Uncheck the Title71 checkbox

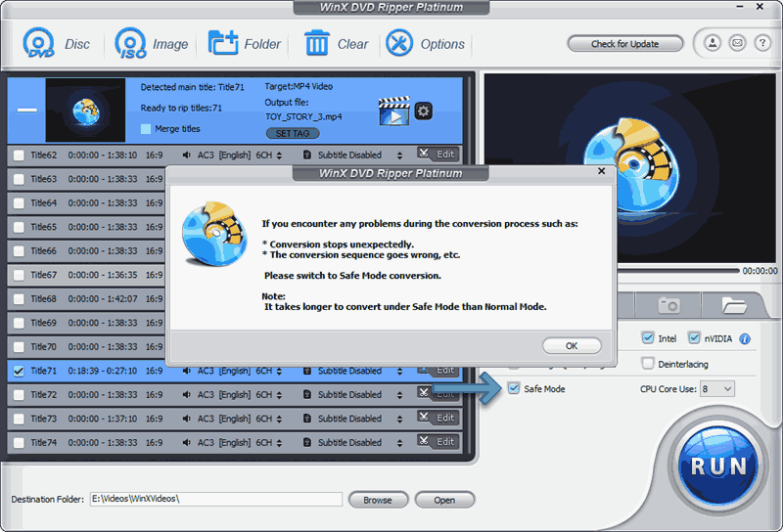(x=19, y=371)
